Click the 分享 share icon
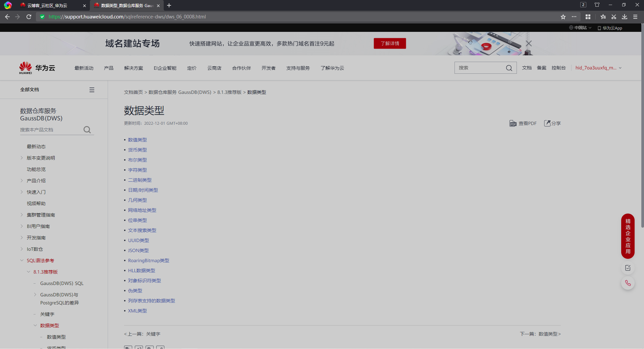This screenshot has height=349, width=644. (x=552, y=123)
